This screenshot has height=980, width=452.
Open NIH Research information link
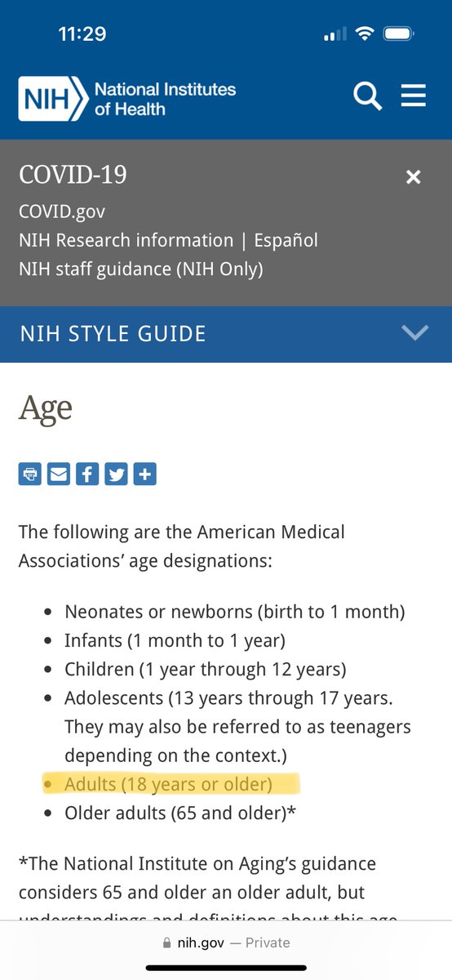click(126, 240)
